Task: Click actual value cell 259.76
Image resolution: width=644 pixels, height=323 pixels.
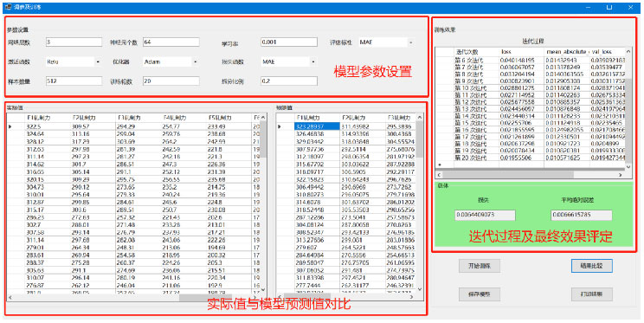Action: (x=171, y=134)
